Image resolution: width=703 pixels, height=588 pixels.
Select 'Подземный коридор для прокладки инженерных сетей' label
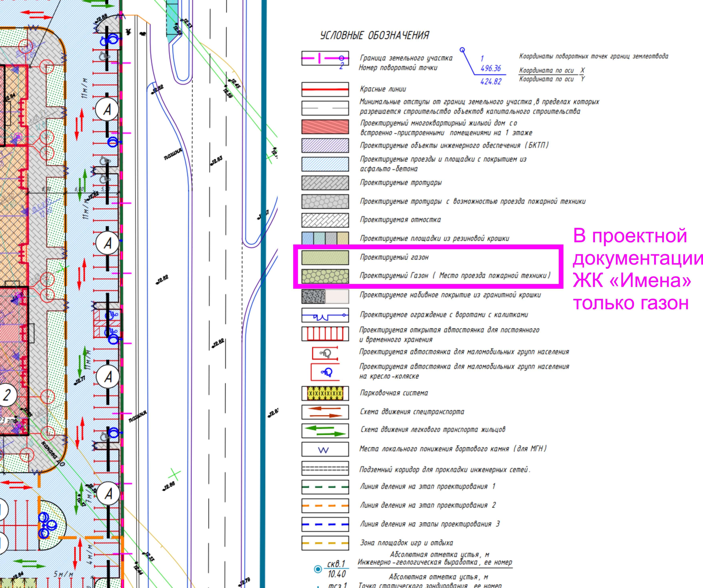click(445, 470)
